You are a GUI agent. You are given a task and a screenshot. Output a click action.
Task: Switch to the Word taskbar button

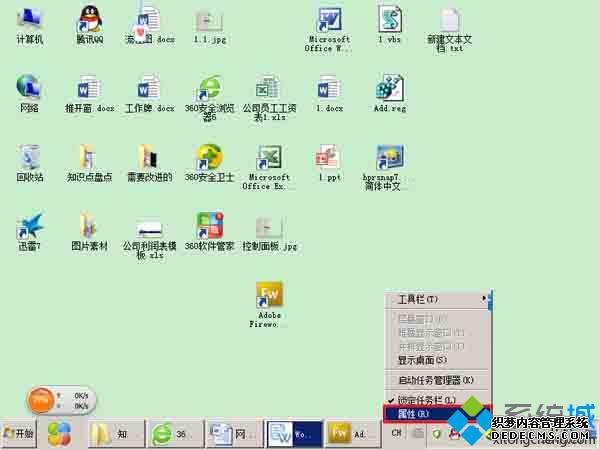coord(295,434)
